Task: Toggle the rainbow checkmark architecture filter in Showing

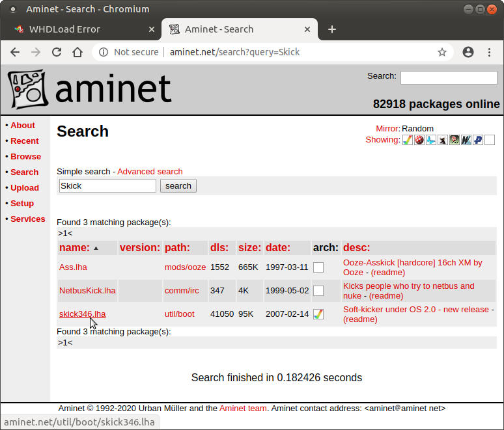Action: (408, 140)
